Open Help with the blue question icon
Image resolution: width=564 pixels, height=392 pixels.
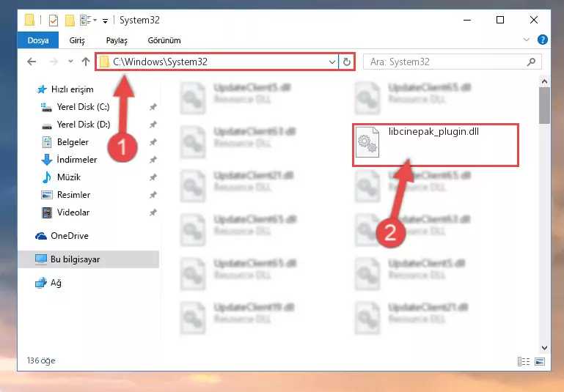pos(543,40)
